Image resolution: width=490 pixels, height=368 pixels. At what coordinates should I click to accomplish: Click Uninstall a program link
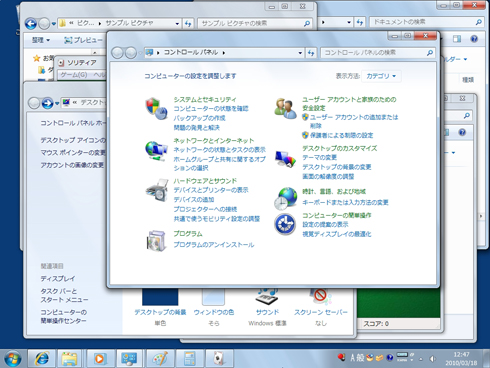pyautogui.click(x=214, y=245)
